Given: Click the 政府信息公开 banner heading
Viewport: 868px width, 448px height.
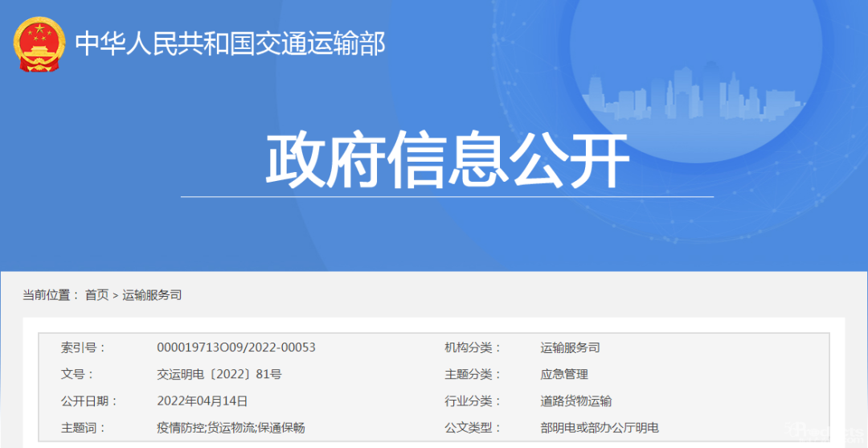Looking at the screenshot, I should coord(448,159).
